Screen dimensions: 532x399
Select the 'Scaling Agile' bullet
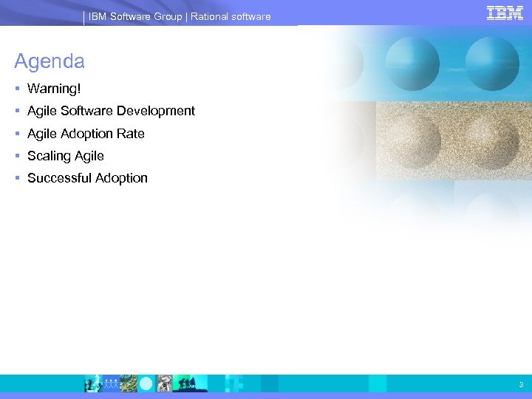click(x=66, y=156)
